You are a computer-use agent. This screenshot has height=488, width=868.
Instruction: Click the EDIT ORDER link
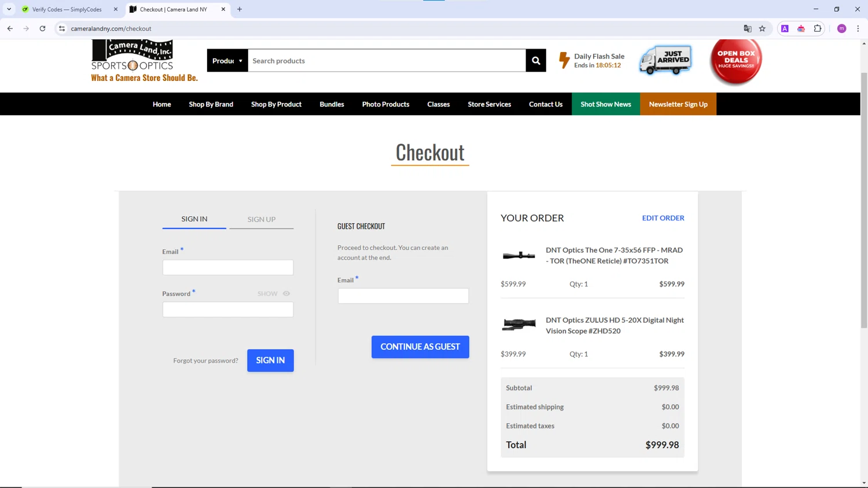[x=663, y=218]
